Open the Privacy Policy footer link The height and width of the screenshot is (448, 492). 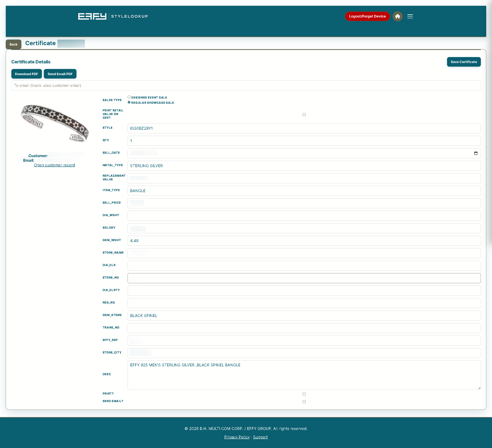click(x=237, y=437)
